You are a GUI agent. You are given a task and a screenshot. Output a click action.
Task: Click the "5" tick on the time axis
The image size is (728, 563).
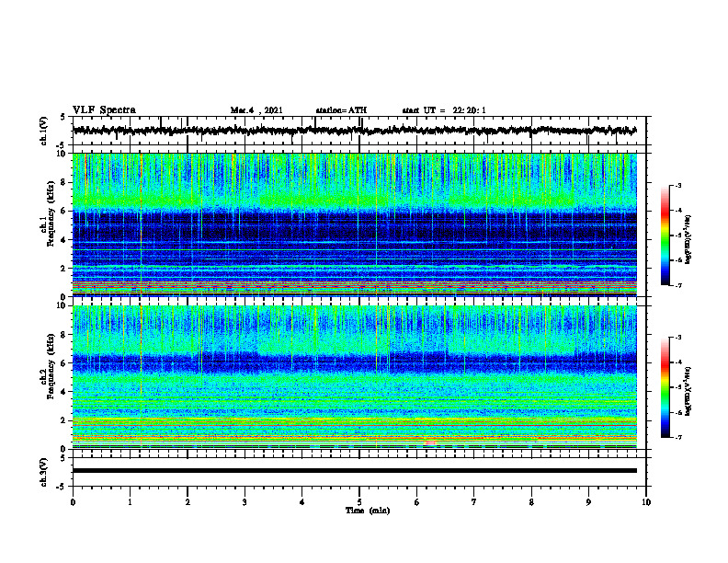[359, 502]
